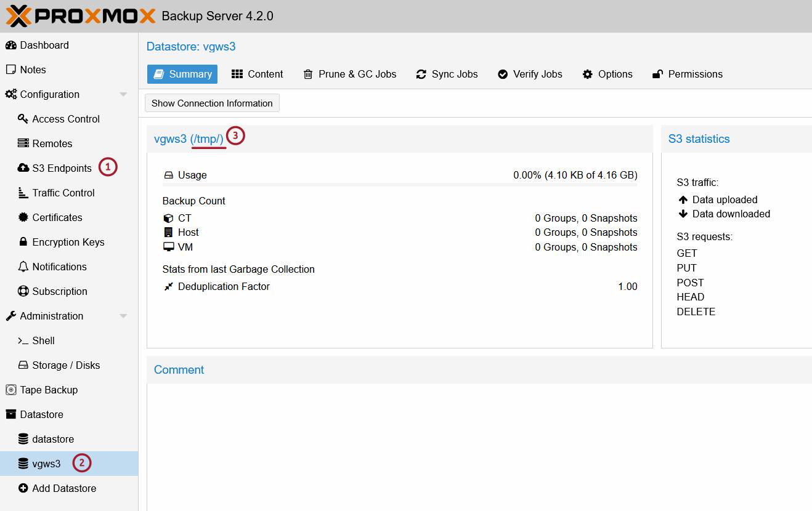
Task: Select the Summary tab
Action: tap(182, 74)
